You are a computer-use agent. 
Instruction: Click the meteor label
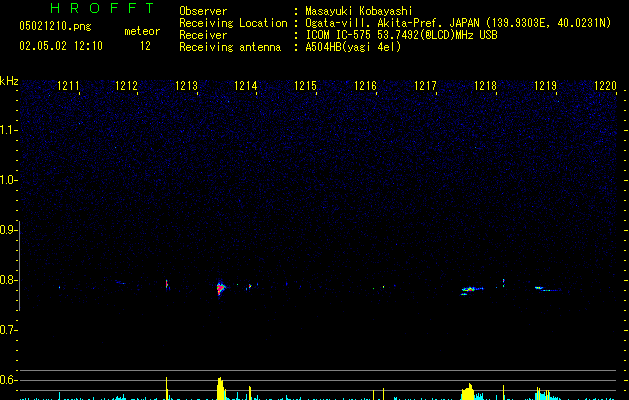(142, 31)
